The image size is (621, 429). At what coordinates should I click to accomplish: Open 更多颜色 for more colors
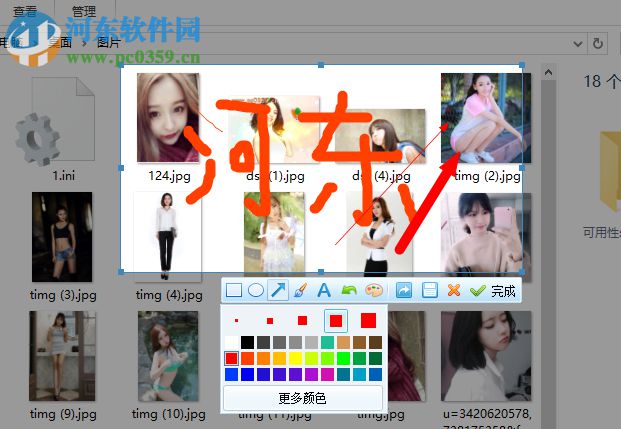[303, 398]
